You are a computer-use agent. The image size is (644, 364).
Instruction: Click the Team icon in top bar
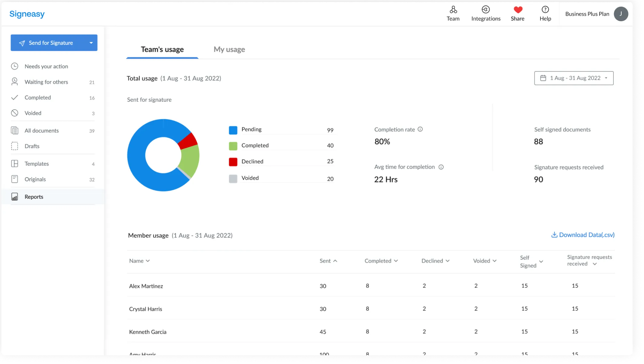(453, 10)
